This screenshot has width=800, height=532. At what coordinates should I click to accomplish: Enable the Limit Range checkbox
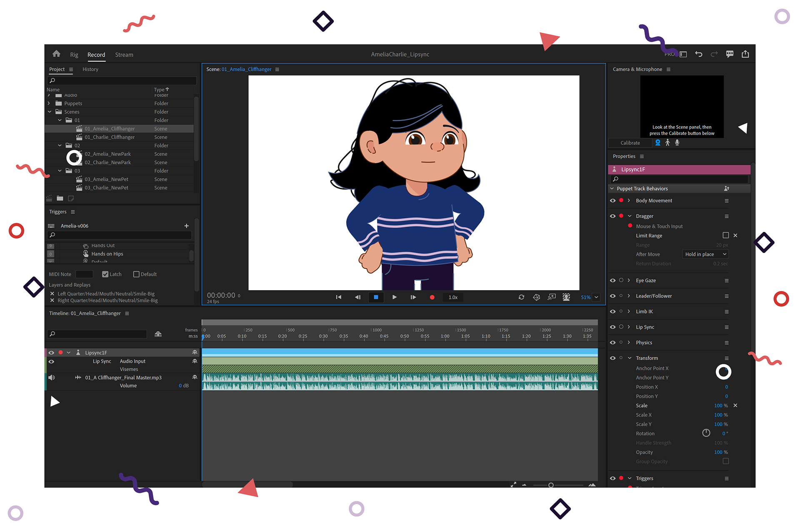[725, 235]
